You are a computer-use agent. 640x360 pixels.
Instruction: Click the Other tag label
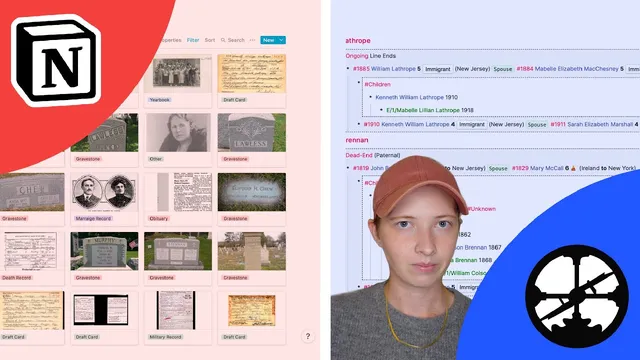click(x=156, y=159)
